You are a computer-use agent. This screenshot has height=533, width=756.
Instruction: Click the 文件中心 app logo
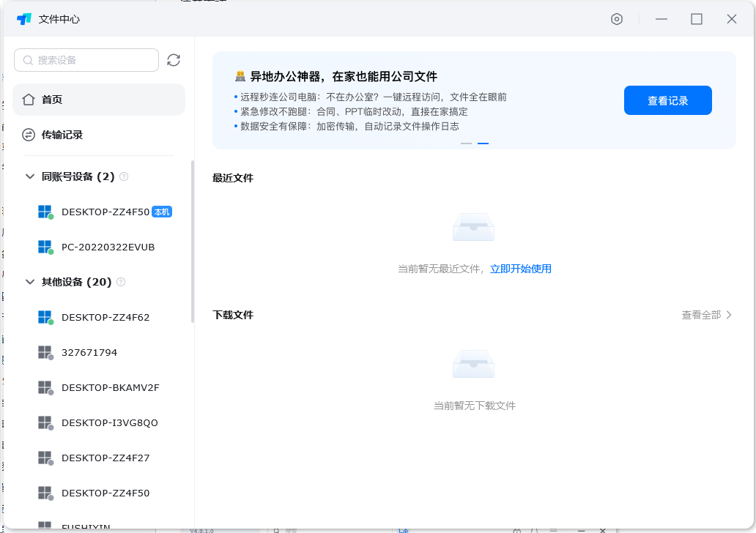coord(23,19)
